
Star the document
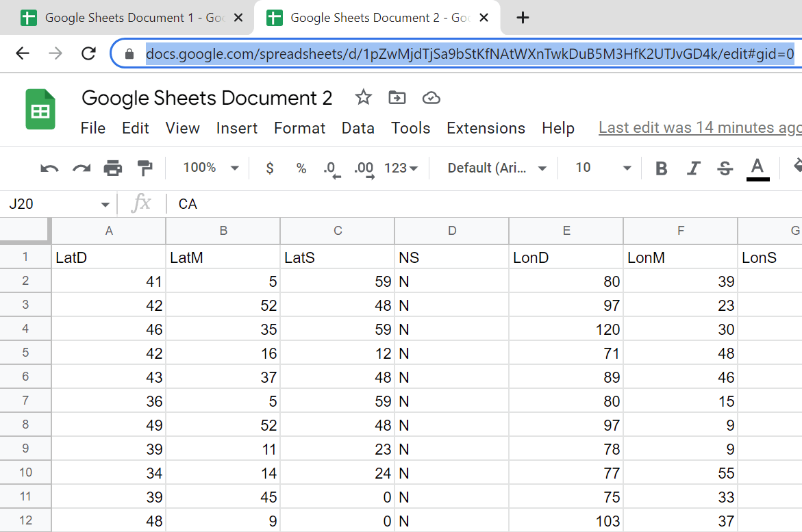click(363, 97)
